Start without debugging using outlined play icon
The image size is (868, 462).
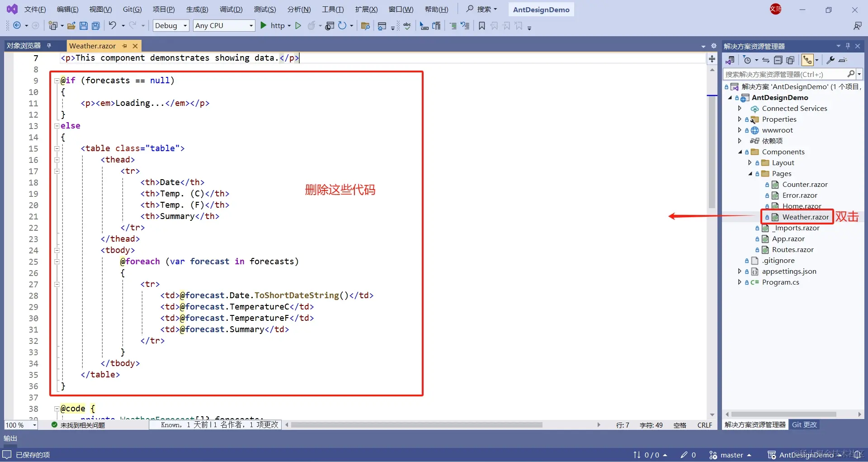pos(298,26)
